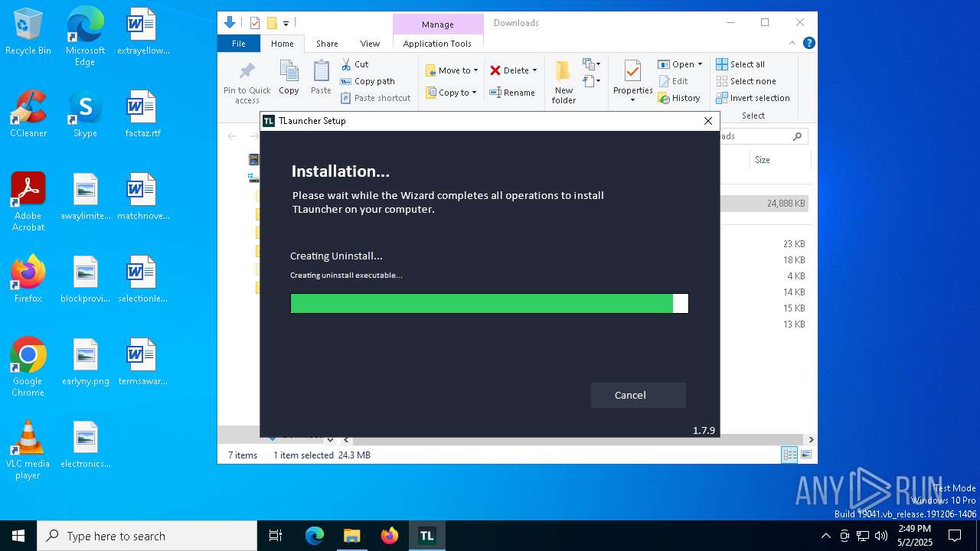
Task: Expand the Delete dropdown arrow
Action: (x=534, y=70)
